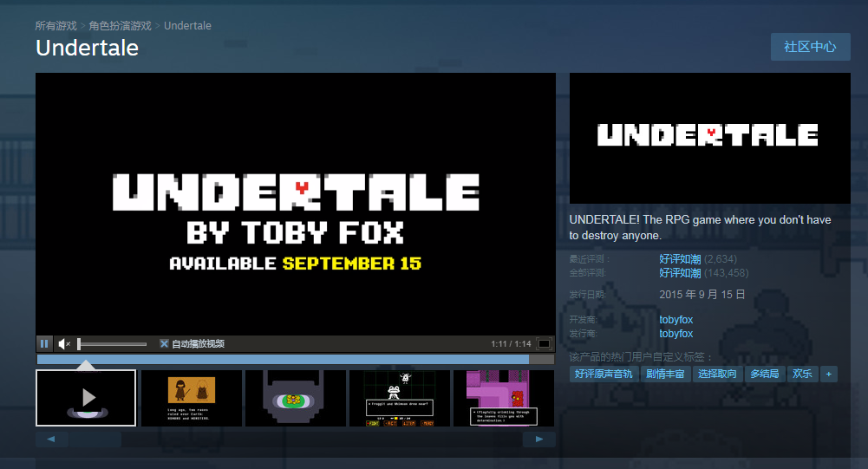Go to previous thumbnails with the left arrow
This screenshot has width=868, height=469.
(x=51, y=440)
